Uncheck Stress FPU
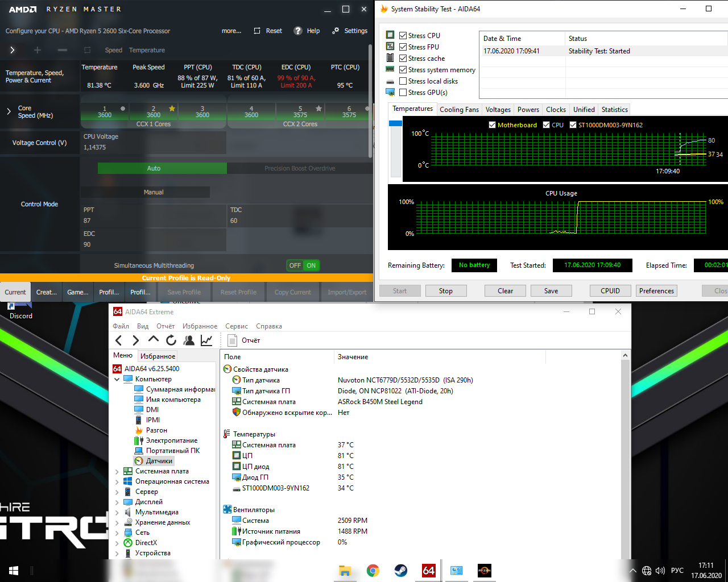This screenshot has width=728, height=582. point(403,47)
